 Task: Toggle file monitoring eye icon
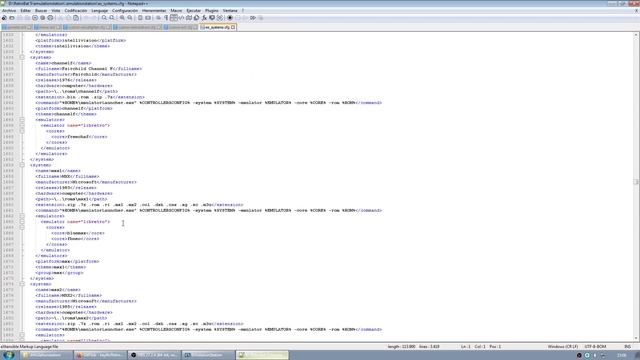[x=220, y=18]
